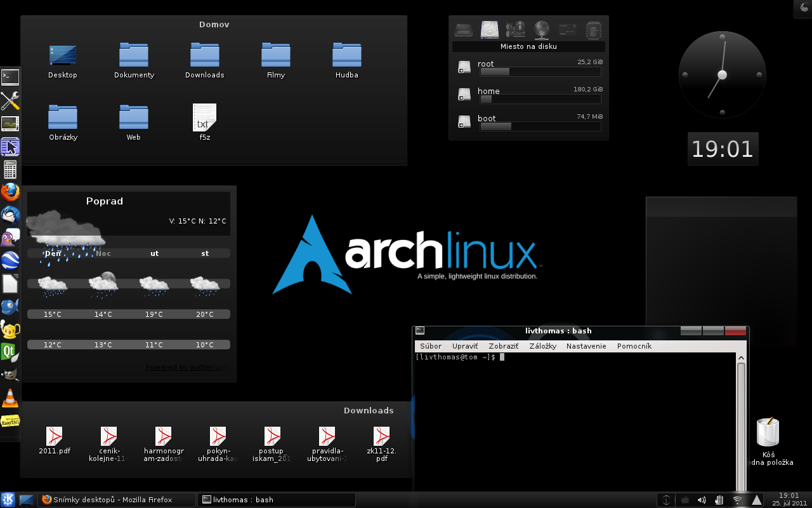Open the pravidla-ubytovani PDF file
The width and height of the screenshot is (812, 508).
(x=327, y=444)
